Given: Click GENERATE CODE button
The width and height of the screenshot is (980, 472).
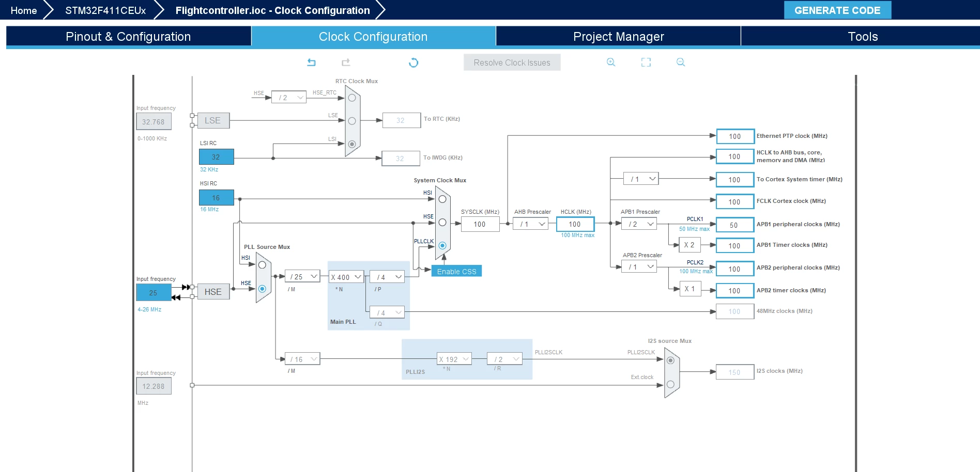Looking at the screenshot, I should coord(837,10).
